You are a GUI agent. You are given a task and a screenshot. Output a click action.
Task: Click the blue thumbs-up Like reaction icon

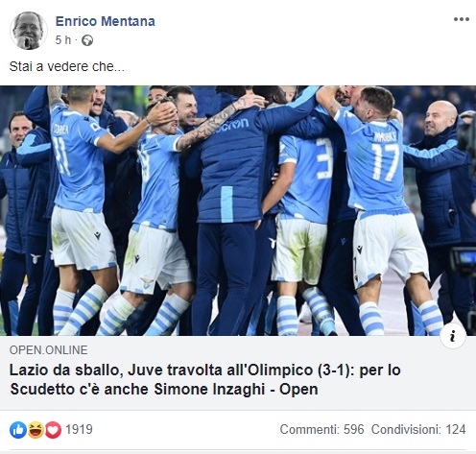tap(18, 430)
